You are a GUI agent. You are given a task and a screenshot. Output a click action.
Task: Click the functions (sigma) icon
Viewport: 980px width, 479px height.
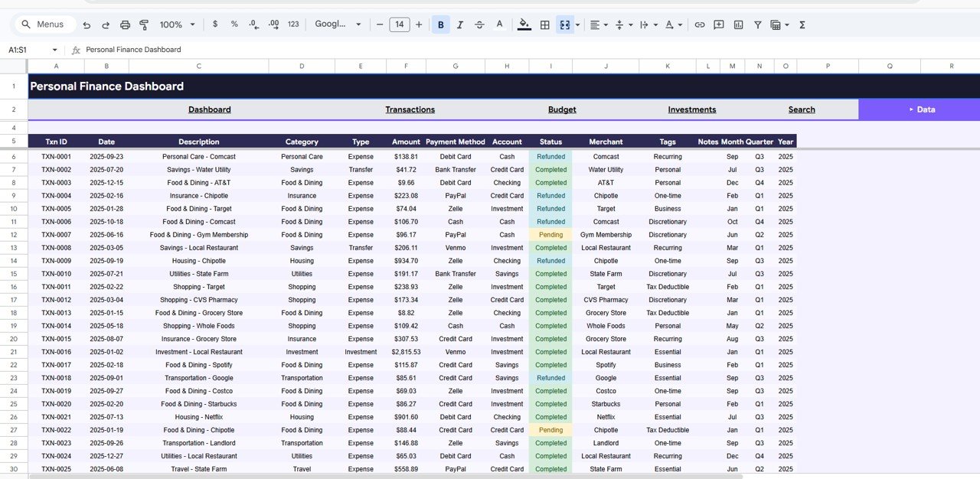(801, 24)
